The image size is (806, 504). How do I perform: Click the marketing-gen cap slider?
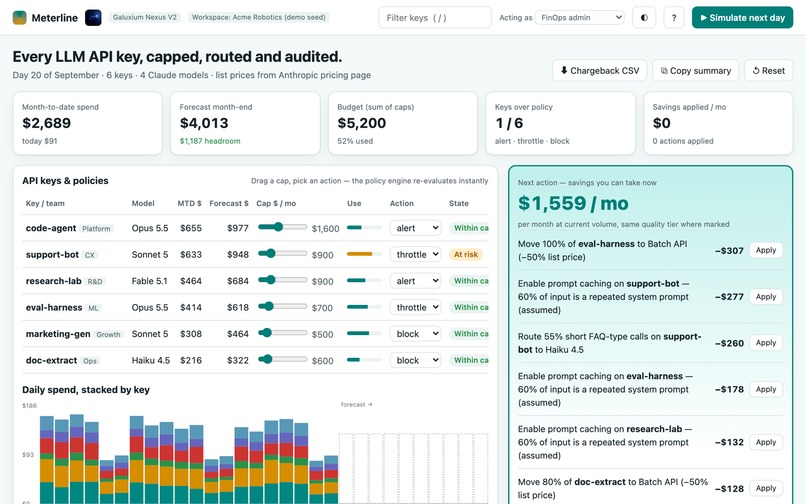click(282, 333)
